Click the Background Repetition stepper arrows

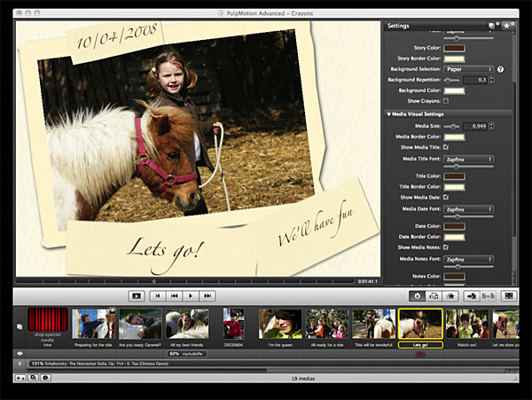point(491,80)
